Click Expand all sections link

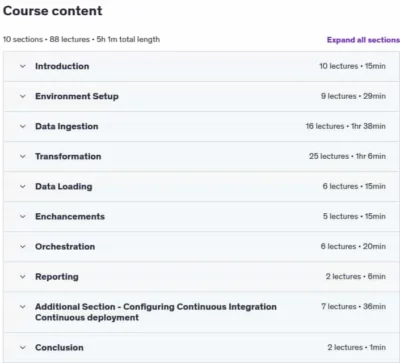(x=363, y=40)
